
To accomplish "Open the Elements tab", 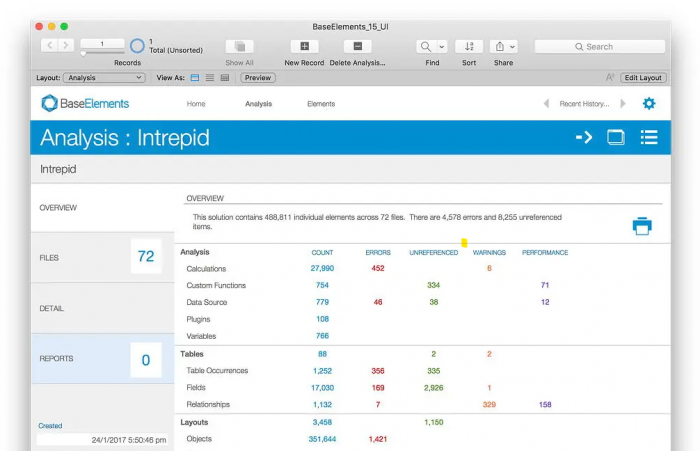I will [x=321, y=104].
